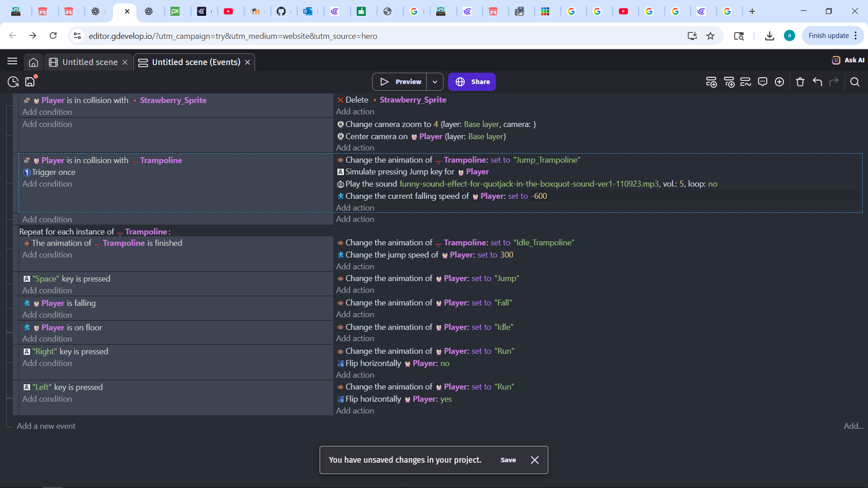Choose and add an event with the plus icon
Screen dimensions: 868x488
(x=779, y=81)
